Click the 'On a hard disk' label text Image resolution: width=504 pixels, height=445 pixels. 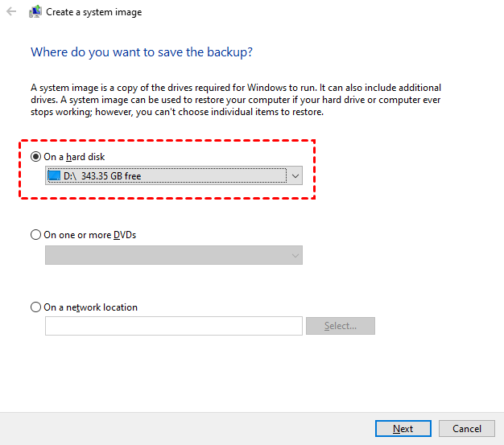[74, 157]
